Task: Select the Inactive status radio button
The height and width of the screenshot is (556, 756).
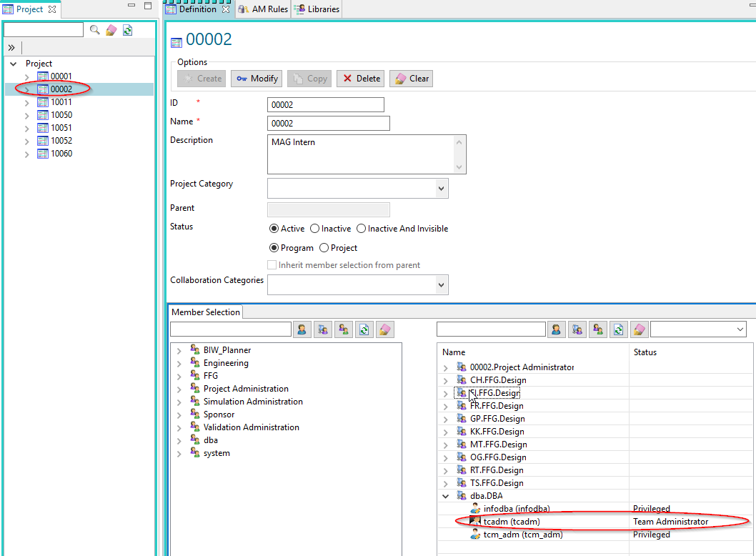Action: (315, 229)
